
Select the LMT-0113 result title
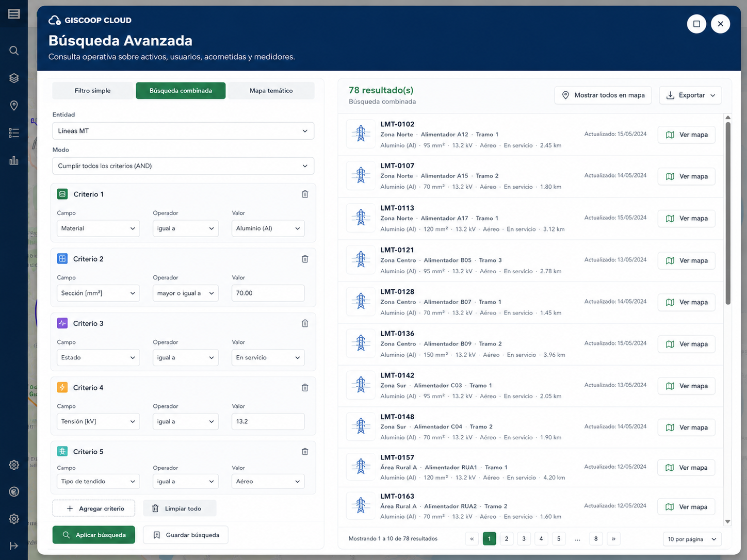[397, 208]
